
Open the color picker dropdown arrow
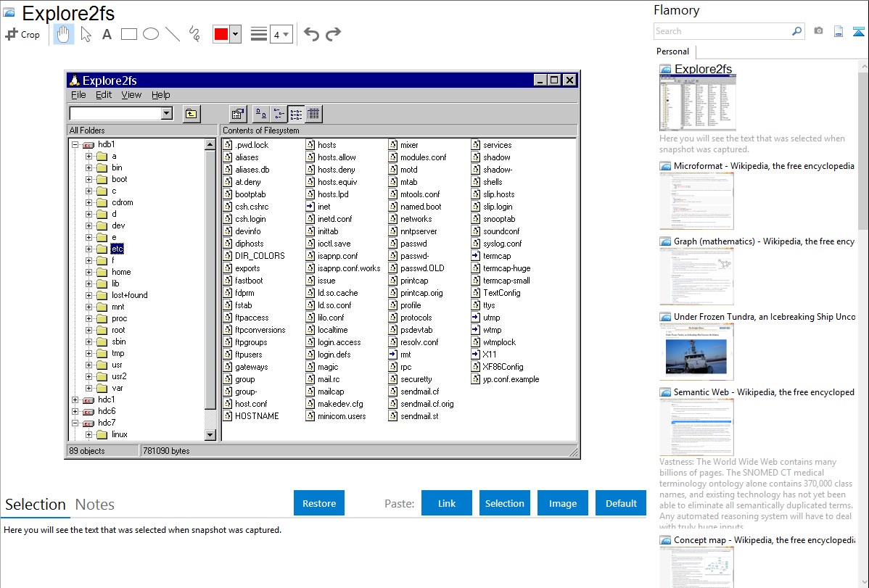[x=236, y=34]
